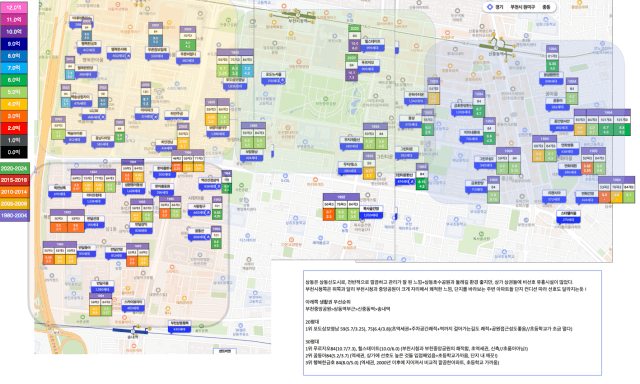The image size is (640, 384).
Task: Select the 1,280세대 complex marker
Action: 102,287
